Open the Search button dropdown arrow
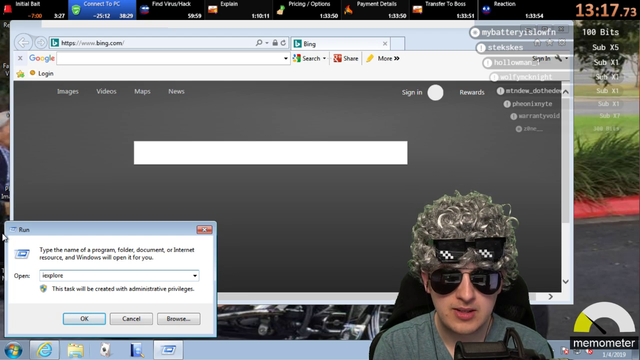The width and height of the screenshot is (640, 360). (x=324, y=58)
